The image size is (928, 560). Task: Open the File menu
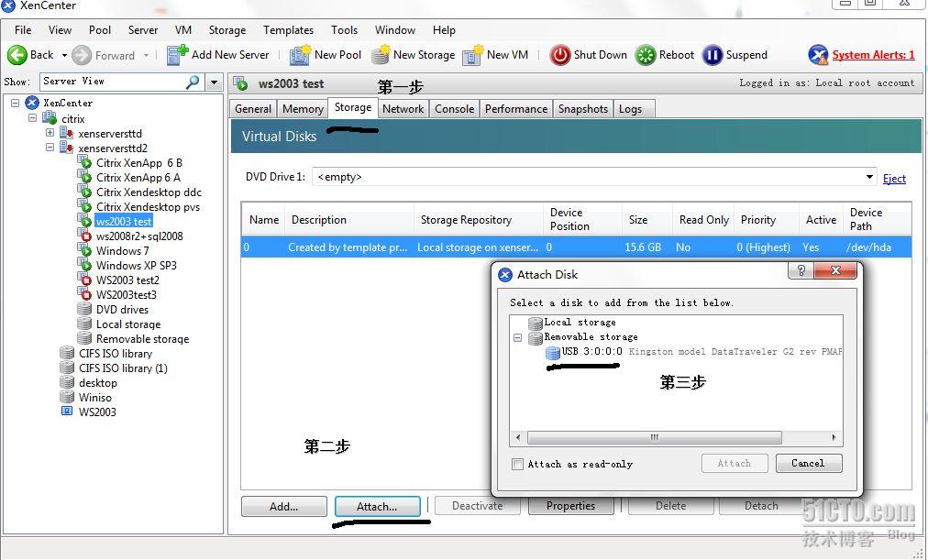tap(23, 30)
